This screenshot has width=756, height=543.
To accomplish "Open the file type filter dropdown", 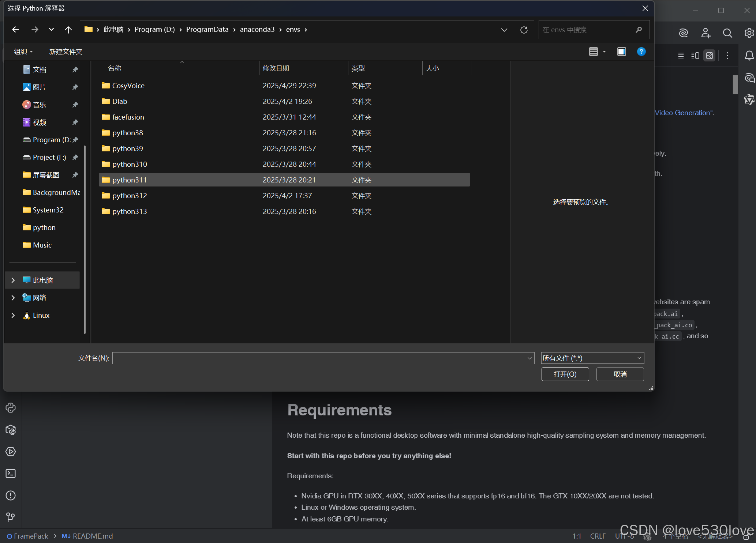I will [592, 358].
